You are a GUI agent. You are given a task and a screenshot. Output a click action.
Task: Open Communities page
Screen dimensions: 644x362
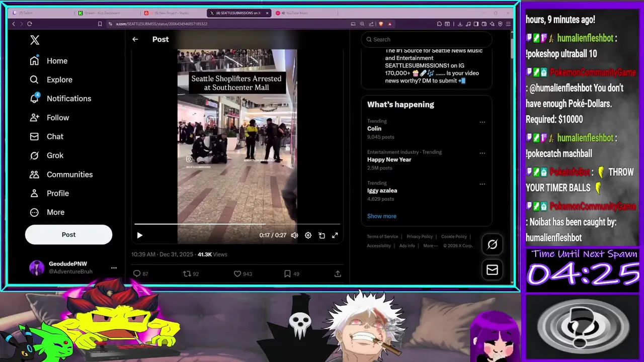[61, 174]
